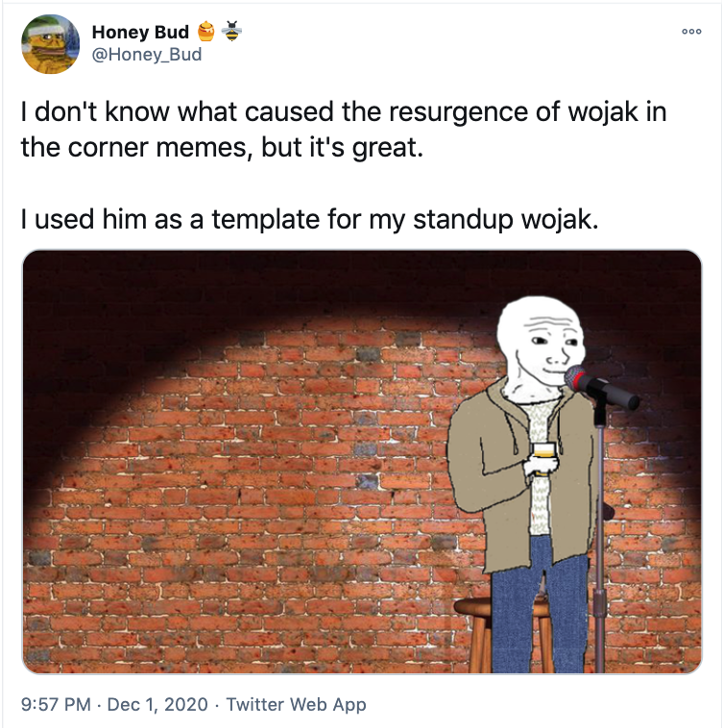This screenshot has height=728, width=722.
Task: Click the honey pot emoji beside name
Action: click(206, 32)
